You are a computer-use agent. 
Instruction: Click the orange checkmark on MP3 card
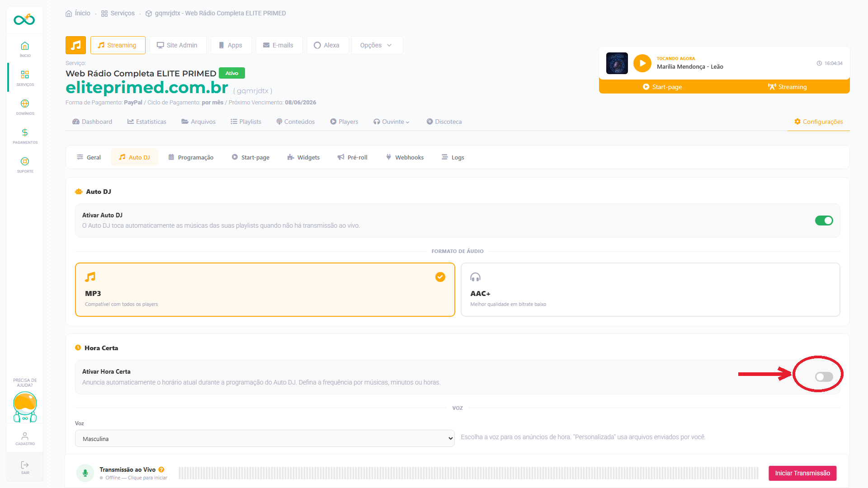[x=440, y=277]
